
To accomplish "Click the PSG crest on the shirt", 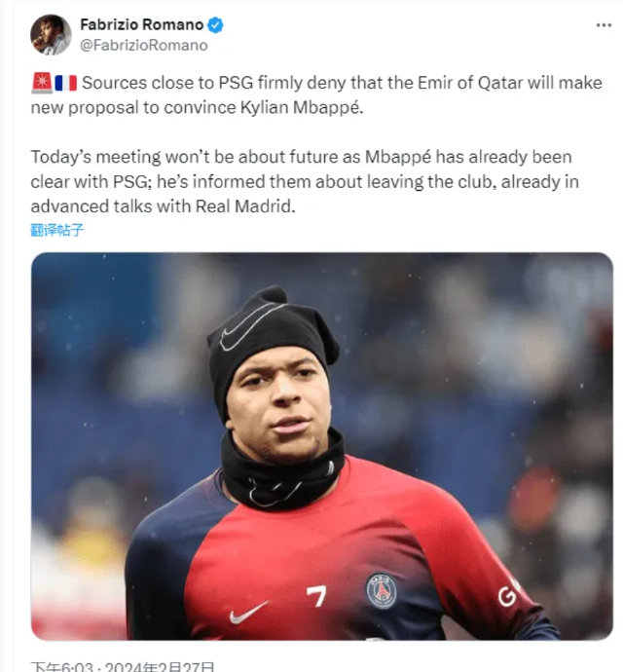I will [x=381, y=590].
